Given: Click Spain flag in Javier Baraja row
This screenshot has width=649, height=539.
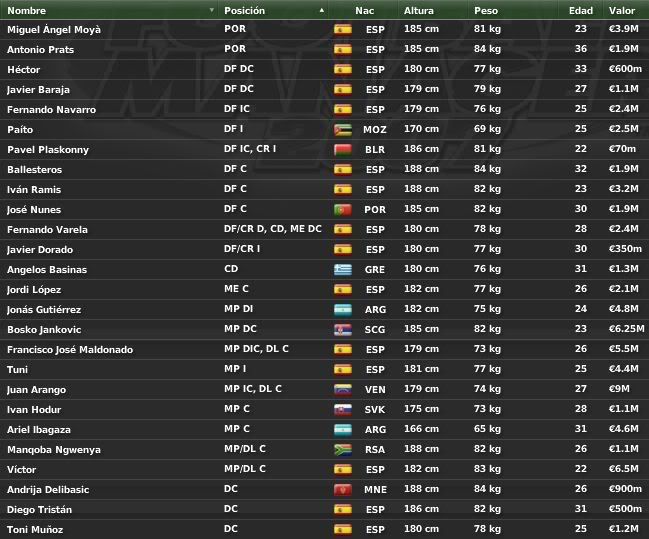Looking at the screenshot, I should (343, 89).
